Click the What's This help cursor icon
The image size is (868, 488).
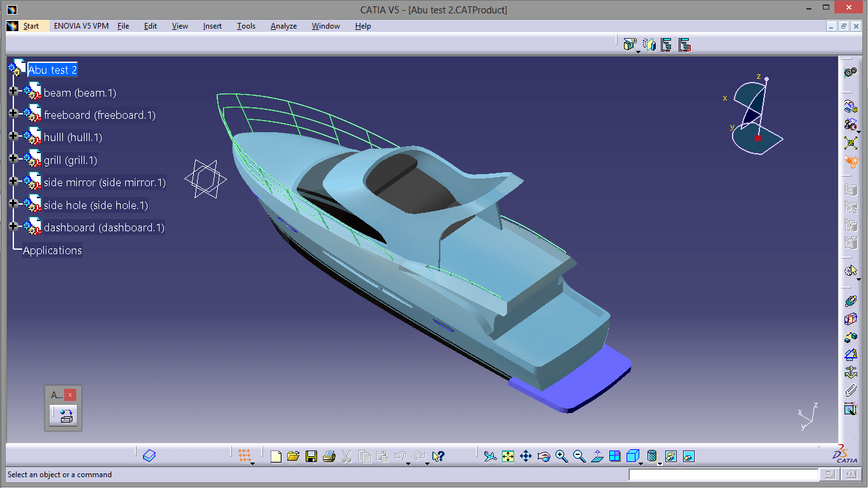coord(438,456)
